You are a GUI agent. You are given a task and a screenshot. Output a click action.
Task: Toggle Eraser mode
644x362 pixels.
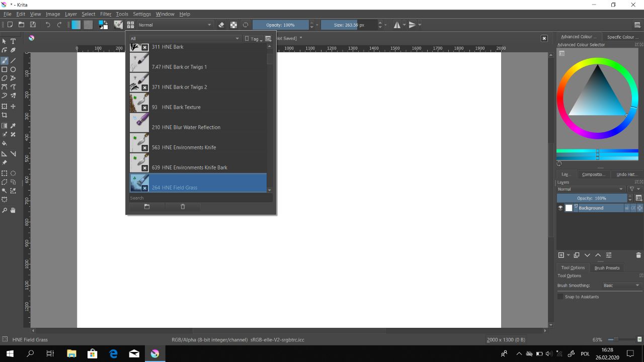tap(221, 25)
